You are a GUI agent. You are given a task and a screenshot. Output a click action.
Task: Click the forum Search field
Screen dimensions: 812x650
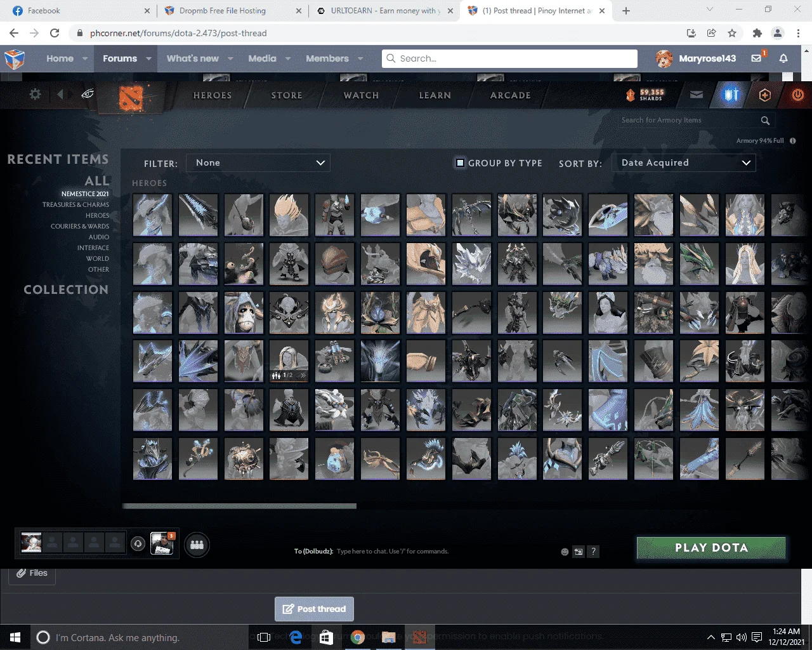click(509, 58)
